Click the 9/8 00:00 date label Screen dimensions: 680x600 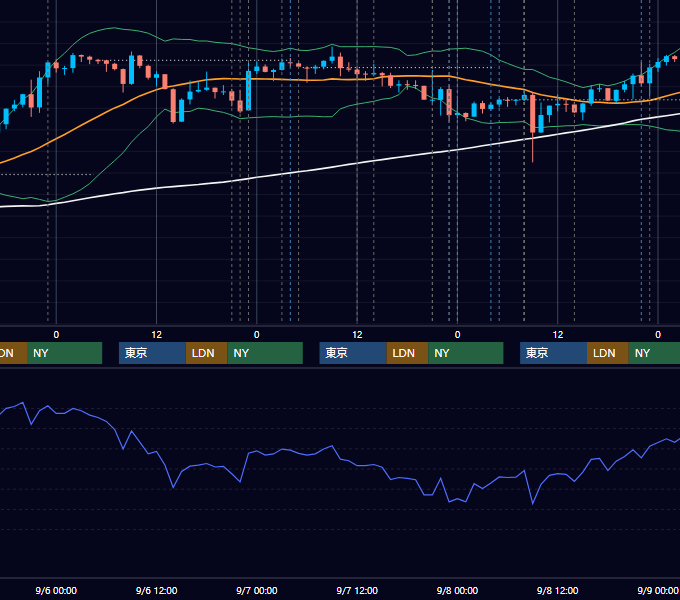tap(457, 590)
